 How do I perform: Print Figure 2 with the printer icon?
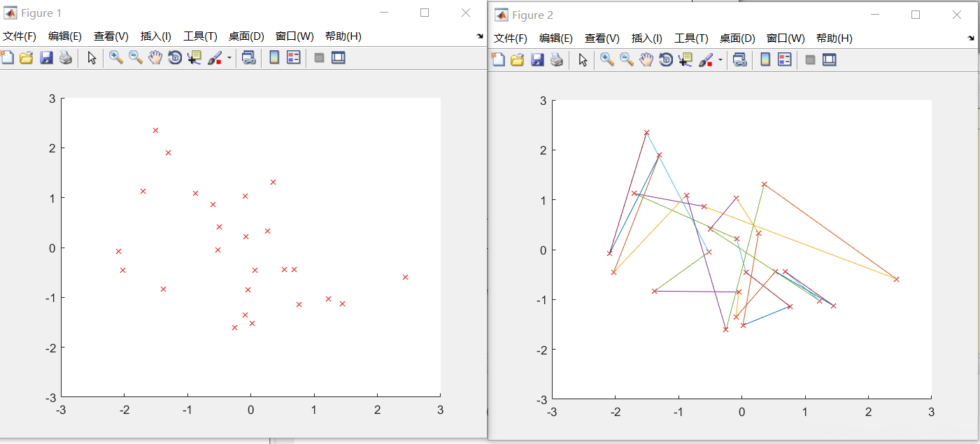[x=557, y=60]
